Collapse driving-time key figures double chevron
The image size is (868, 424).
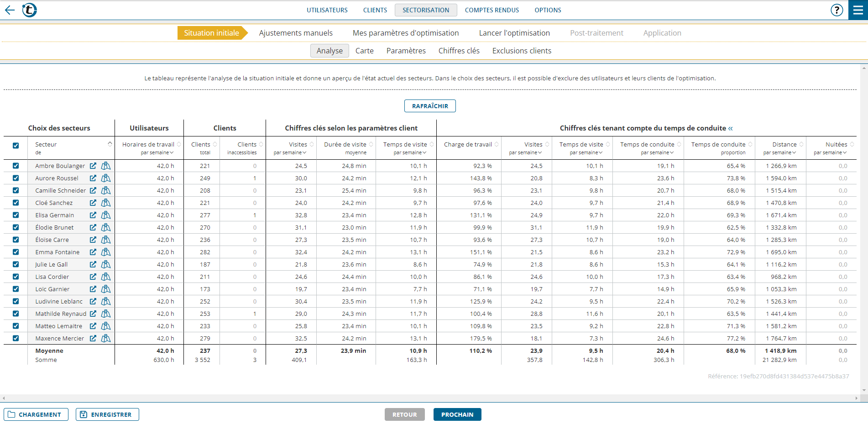point(731,128)
